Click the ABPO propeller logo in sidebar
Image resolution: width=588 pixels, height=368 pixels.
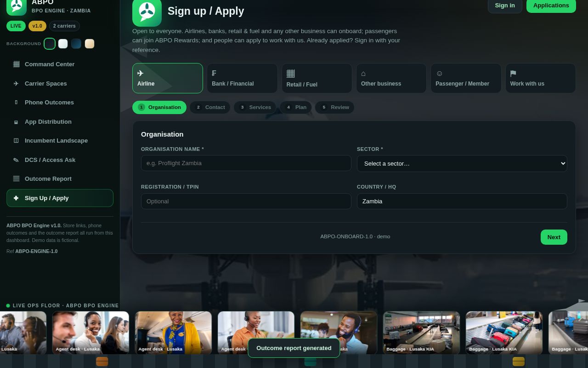(x=17, y=6)
